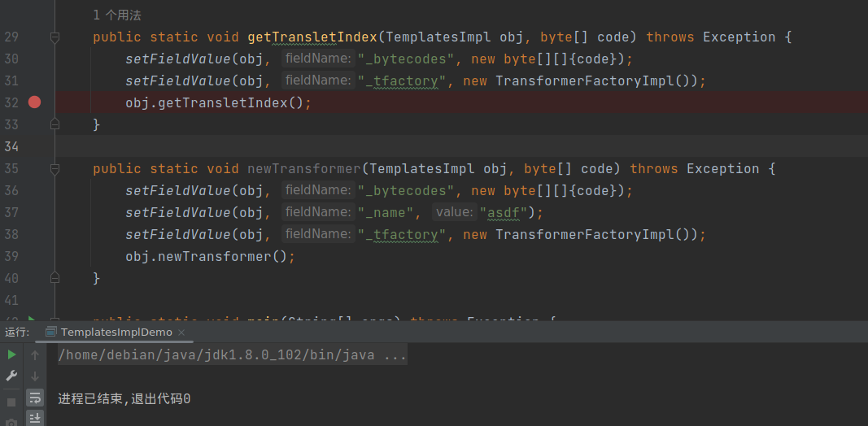Click the stop process square icon
The width and height of the screenshot is (868, 426).
click(11, 402)
